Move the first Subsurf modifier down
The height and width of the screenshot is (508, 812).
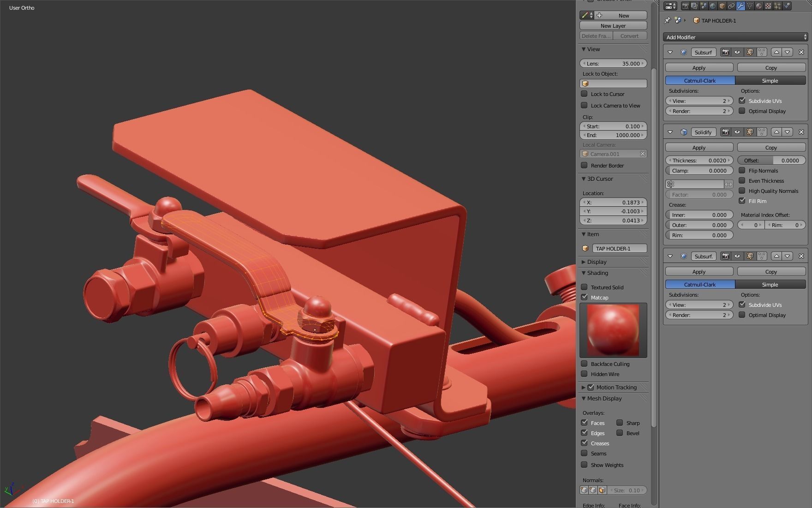click(x=788, y=52)
